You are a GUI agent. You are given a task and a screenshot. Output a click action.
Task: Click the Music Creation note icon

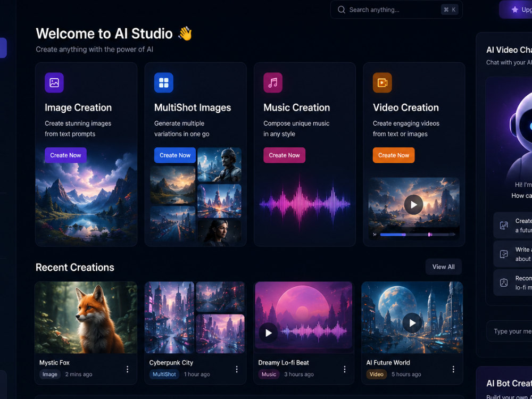(x=273, y=82)
